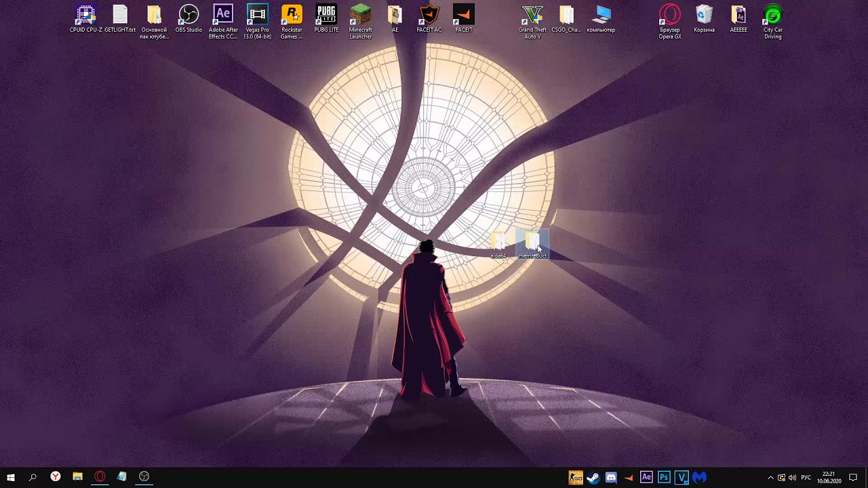
Task: Select the FACEIT desktop shortcut
Action: pyautogui.click(x=464, y=19)
